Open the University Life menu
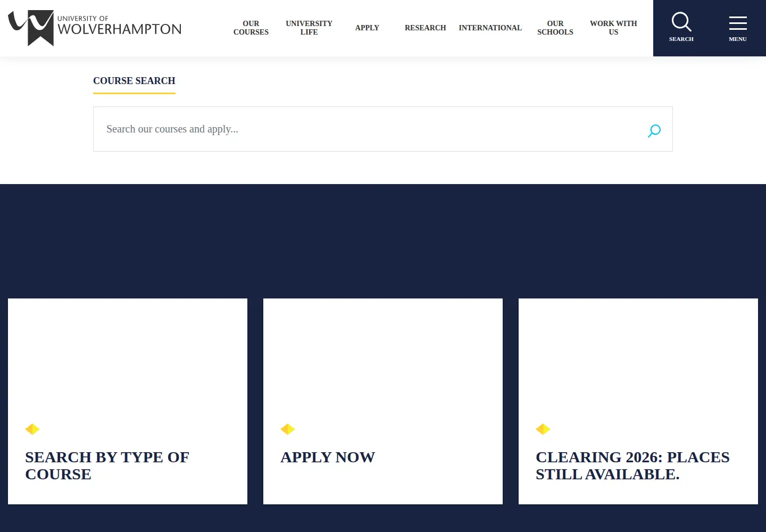 click(309, 28)
